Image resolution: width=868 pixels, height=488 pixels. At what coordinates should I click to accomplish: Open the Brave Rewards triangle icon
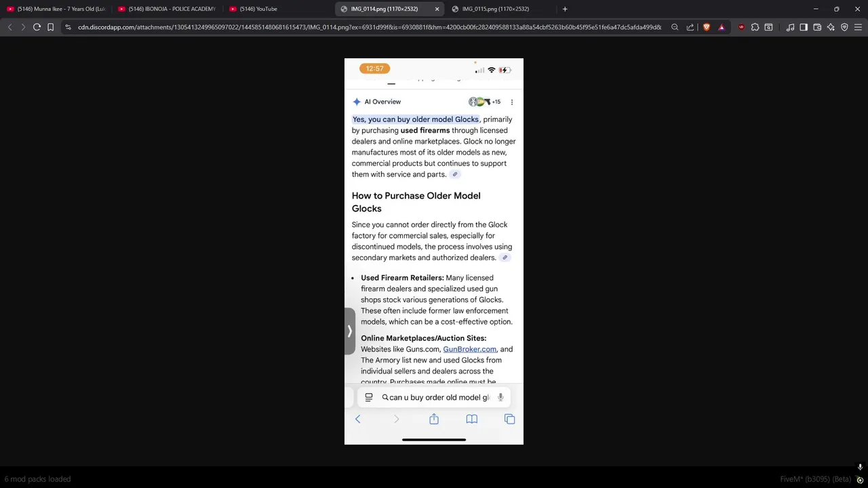click(x=722, y=27)
